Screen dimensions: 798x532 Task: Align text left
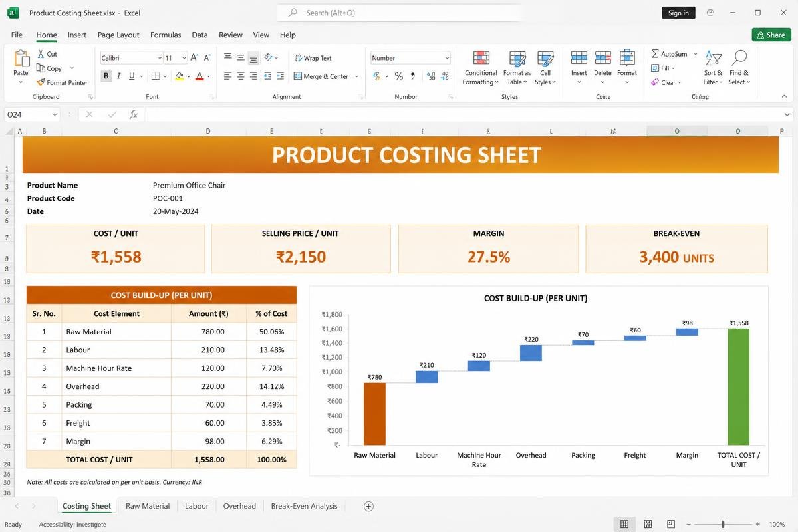(x=228, y=76)
